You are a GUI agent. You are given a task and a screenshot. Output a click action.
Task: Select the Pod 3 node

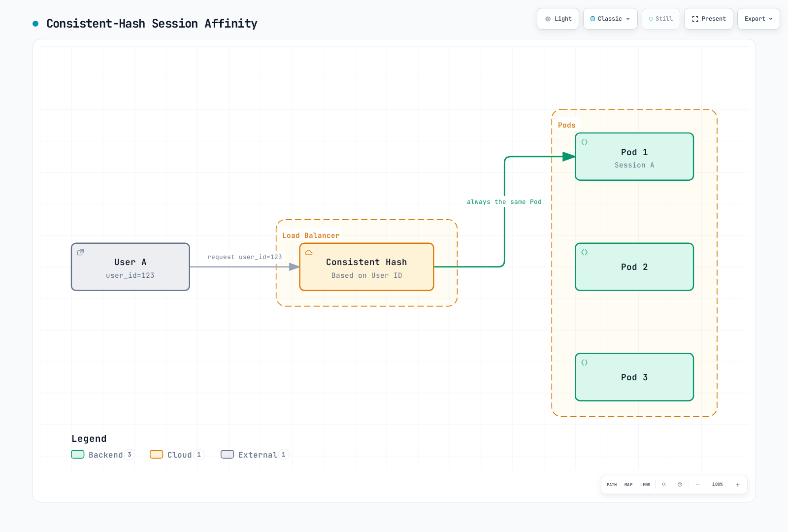pyautogui.click(x=634, y=377)
